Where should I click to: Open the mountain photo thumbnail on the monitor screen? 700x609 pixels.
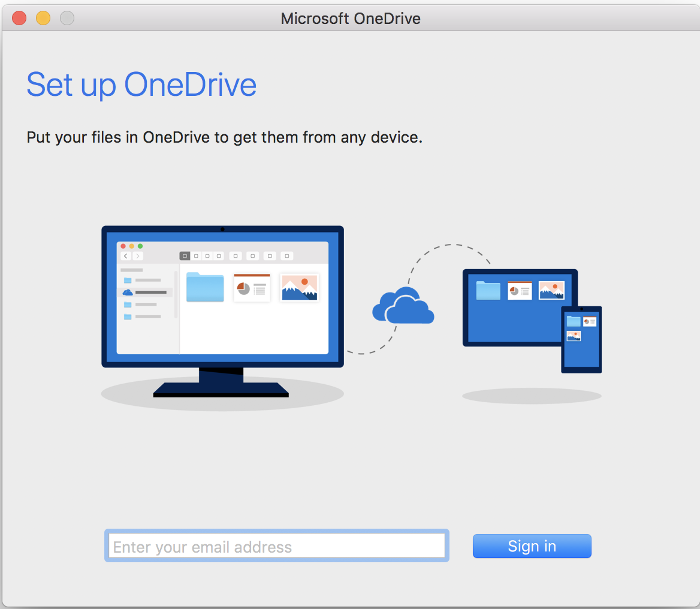(299, 287)
